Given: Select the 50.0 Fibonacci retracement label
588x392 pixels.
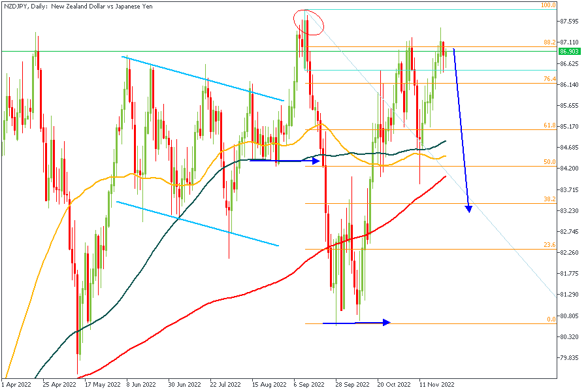Looking at the screenshot, I should click(549, 162).
